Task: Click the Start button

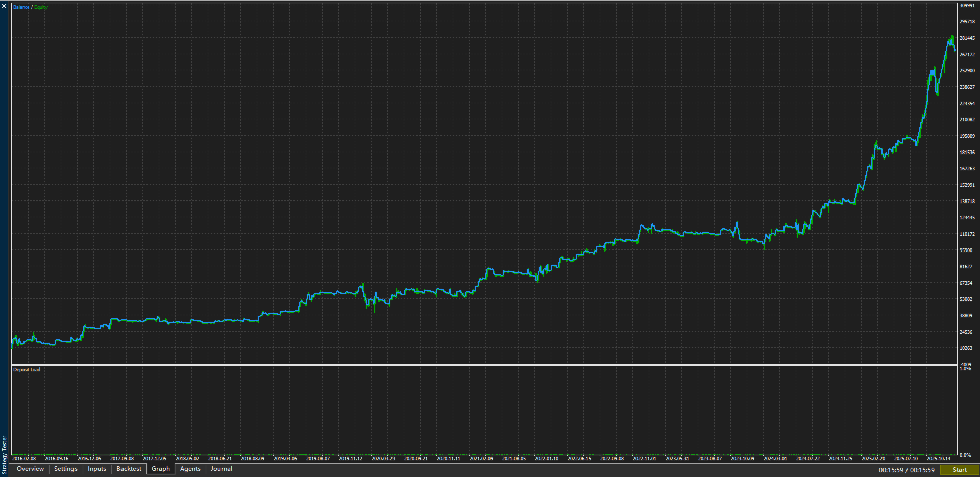Action: click(x=960, y=470)
